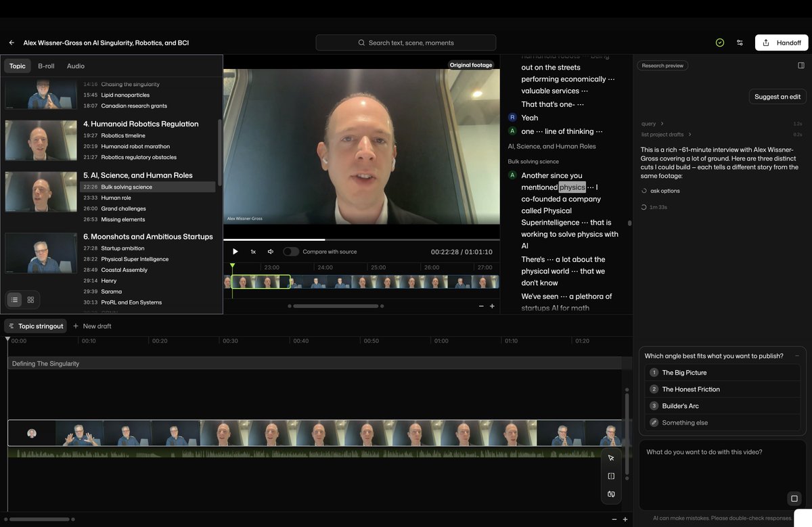Zoom in the preview filmstrip with plus
The image size is (812, 527).
[x=492, y=306]
